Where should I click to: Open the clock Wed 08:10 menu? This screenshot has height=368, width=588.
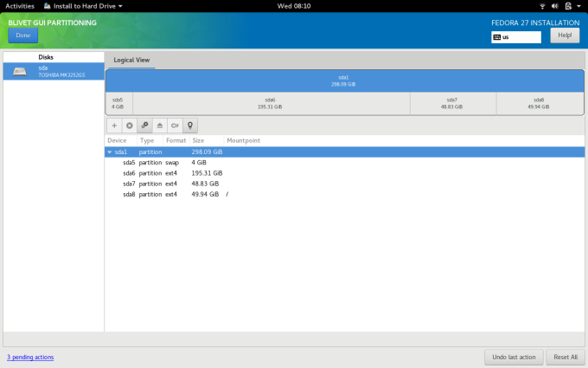coord(294,6)
